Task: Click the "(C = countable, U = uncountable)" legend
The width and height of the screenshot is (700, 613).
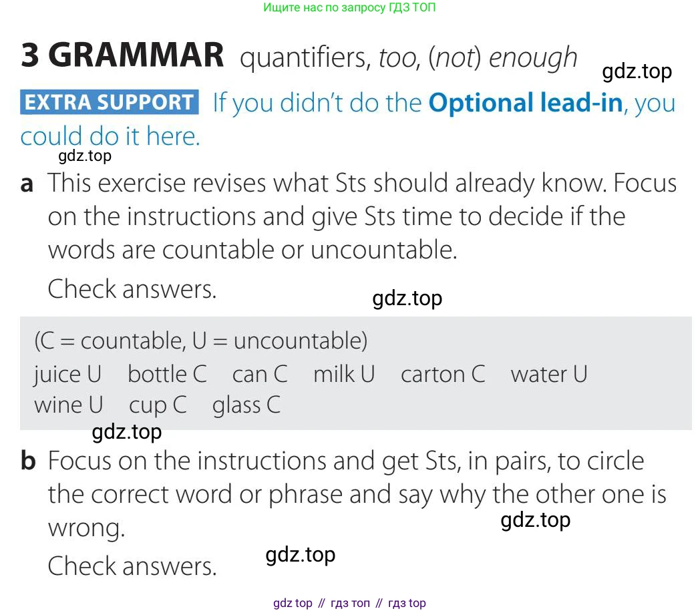Action: (x=200, y=341)
